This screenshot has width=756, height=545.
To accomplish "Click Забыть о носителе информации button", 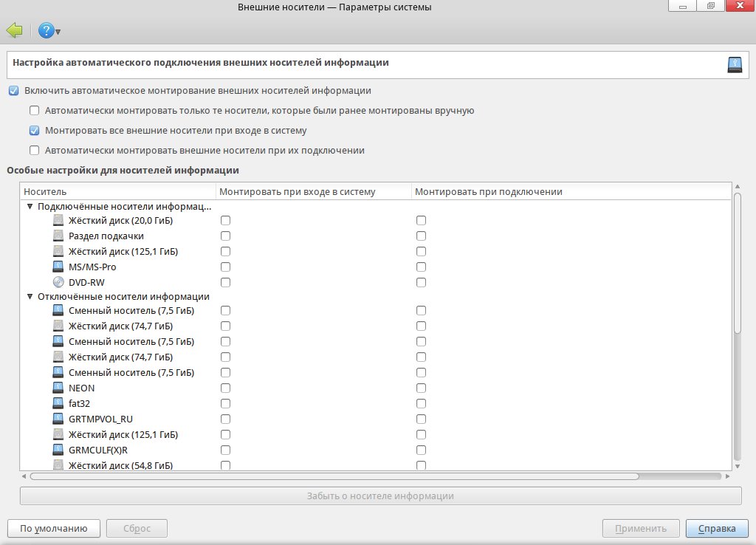I will point(380,496).
